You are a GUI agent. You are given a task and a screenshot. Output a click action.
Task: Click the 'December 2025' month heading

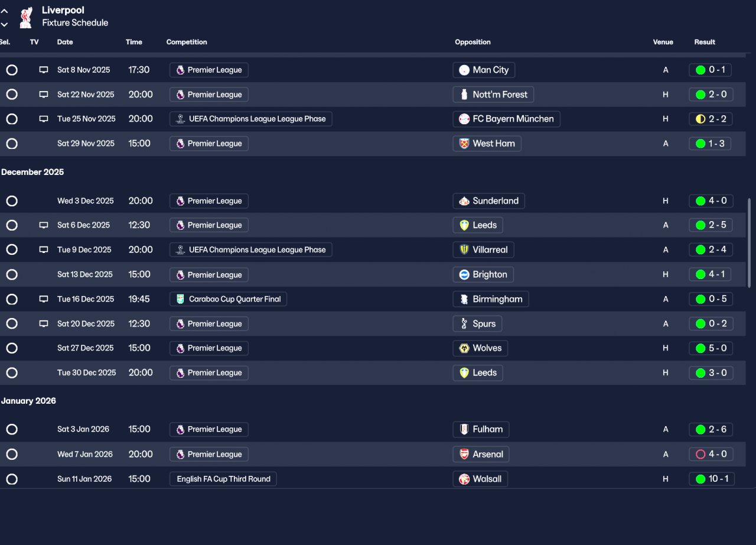(32, 172)
